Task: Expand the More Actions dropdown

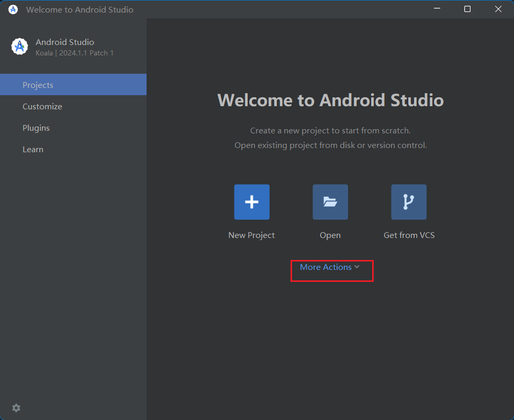Action: pyautogui.click(x=330, y=267)
